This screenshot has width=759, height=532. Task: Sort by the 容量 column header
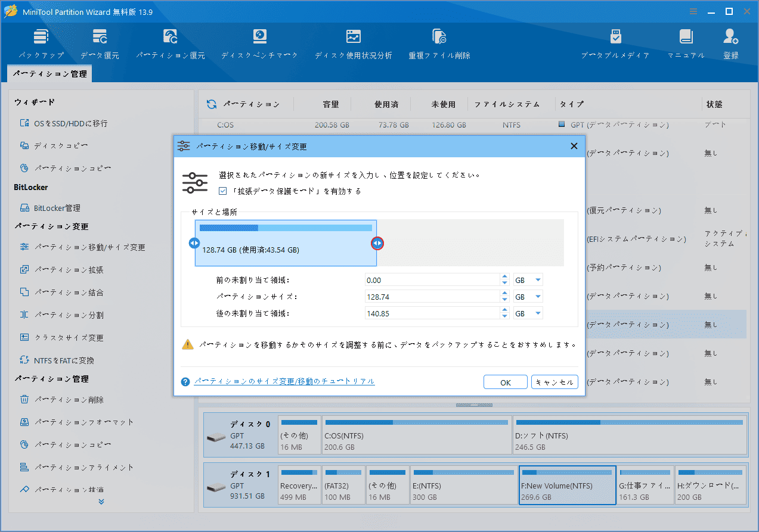(x=331, y=104)
